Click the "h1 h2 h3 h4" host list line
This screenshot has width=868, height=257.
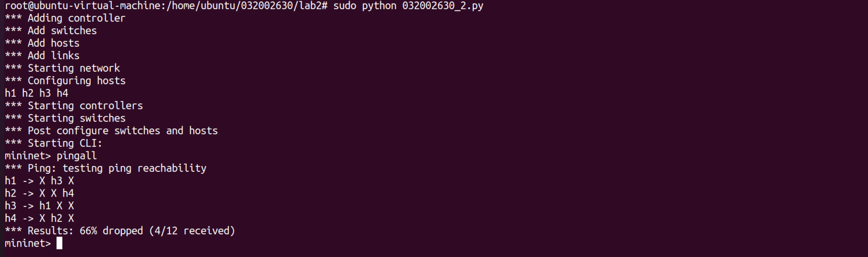tap(36, 93)
